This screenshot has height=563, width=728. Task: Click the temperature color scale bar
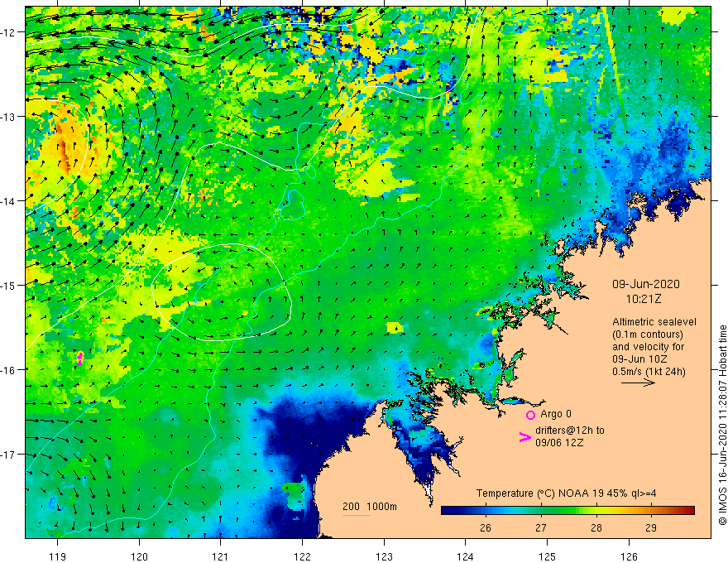(568, 511)
